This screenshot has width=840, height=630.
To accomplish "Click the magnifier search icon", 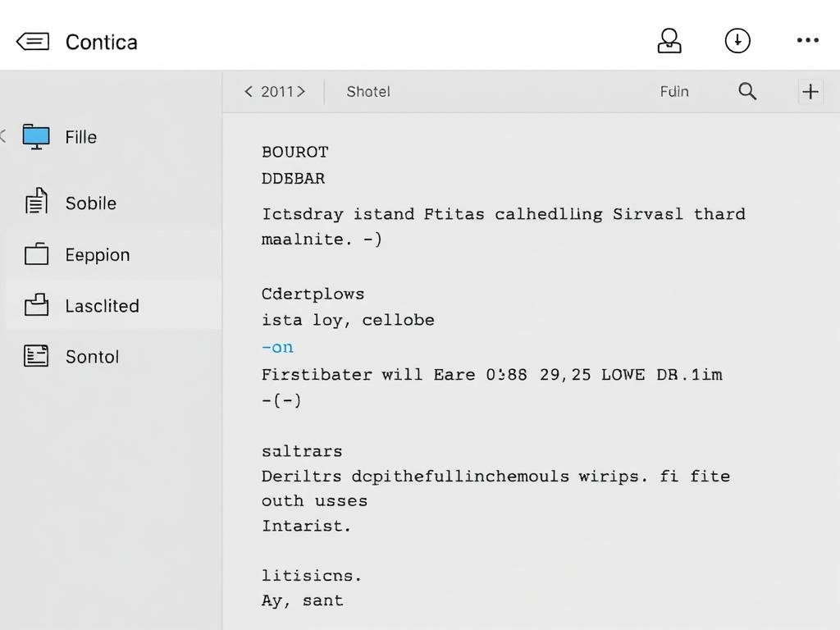I will (x=747, y=91).
